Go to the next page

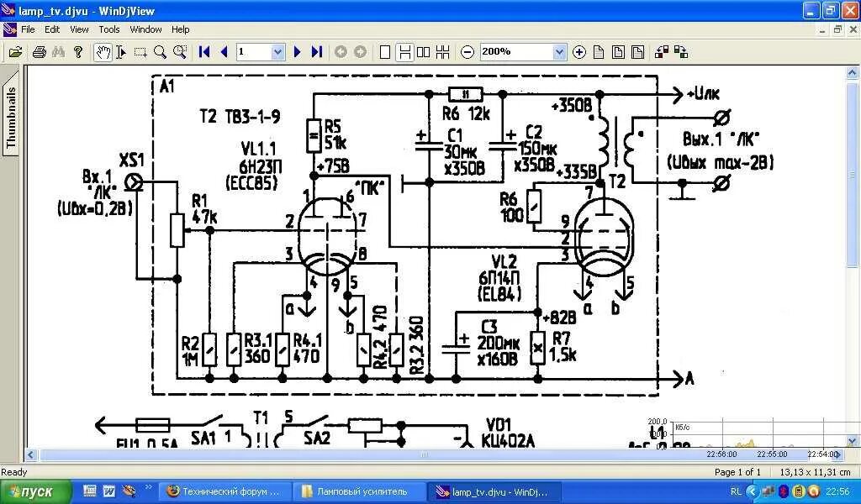(x=297, y=52)
